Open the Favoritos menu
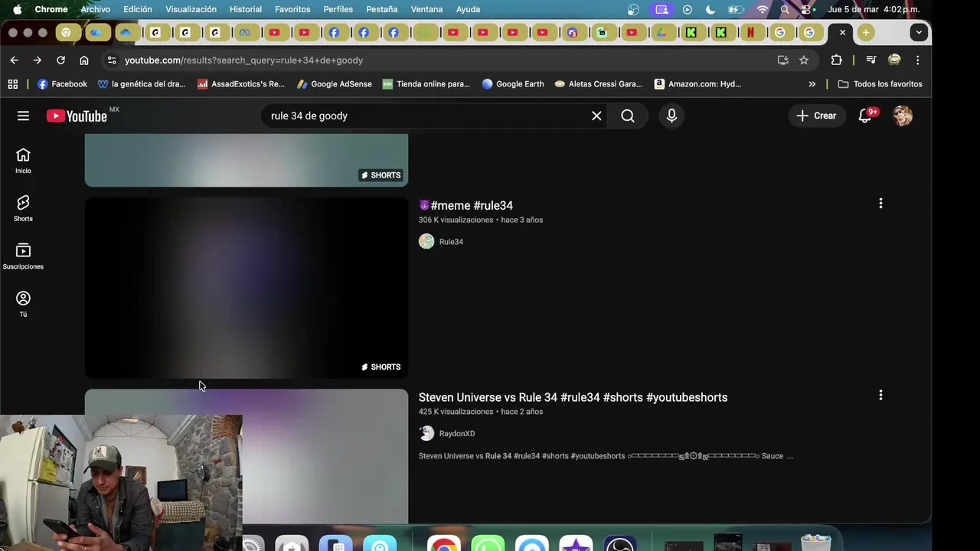Screen dimensions: 980x551 coord(292,9)
